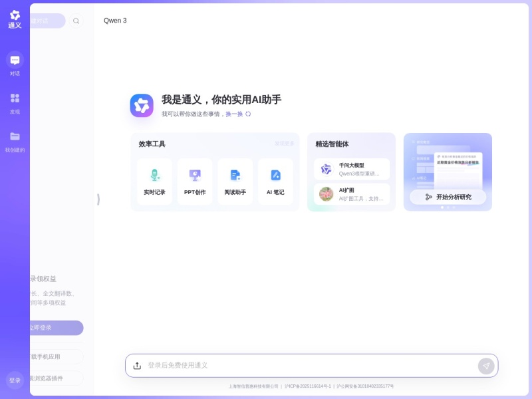The height and width of the screenshot is (399, 532).
Task: Click the refresh arrows icon beside 换一换
Action: (x=248, y=114)
